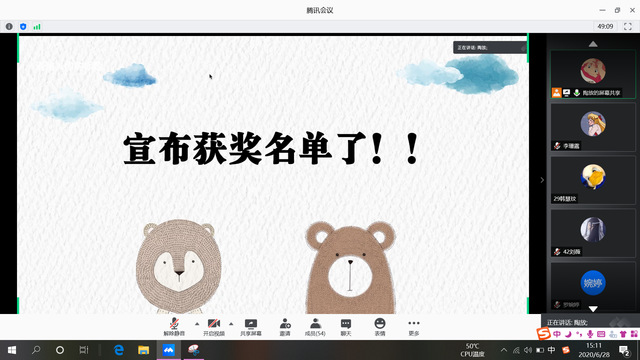Collapse the participant sidebar chevron
Image resolution: width=640 pixels, height=360 pixels.
click(x=542, y=180)
